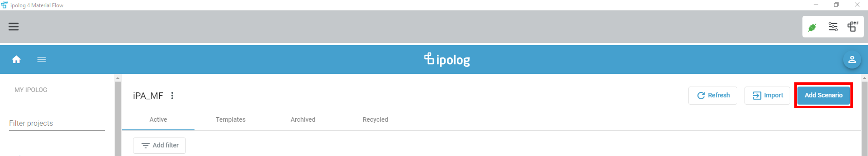Open the gray hamburger menu at top
The height and width of the screenshot is (156, 868).
tap(13, 27)
